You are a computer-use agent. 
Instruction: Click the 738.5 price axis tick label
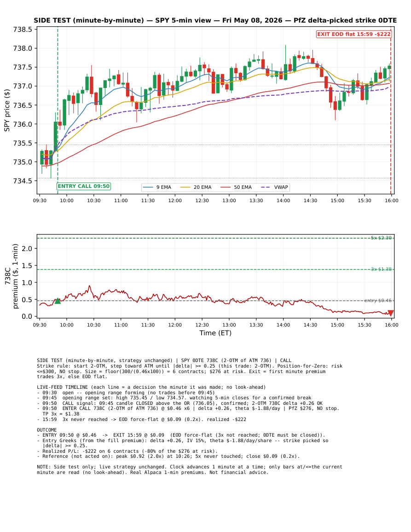pyautogui.click(x=23, y=29)
